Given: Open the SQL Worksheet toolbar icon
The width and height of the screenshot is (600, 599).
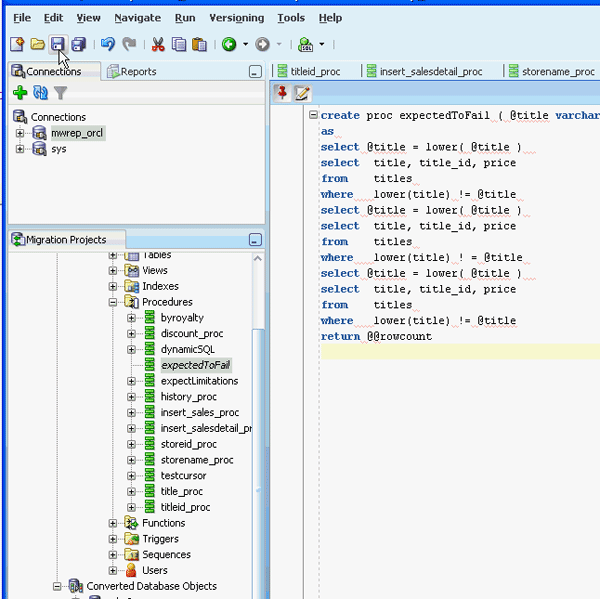Looking at the screenshot, I should coord(306,44).
